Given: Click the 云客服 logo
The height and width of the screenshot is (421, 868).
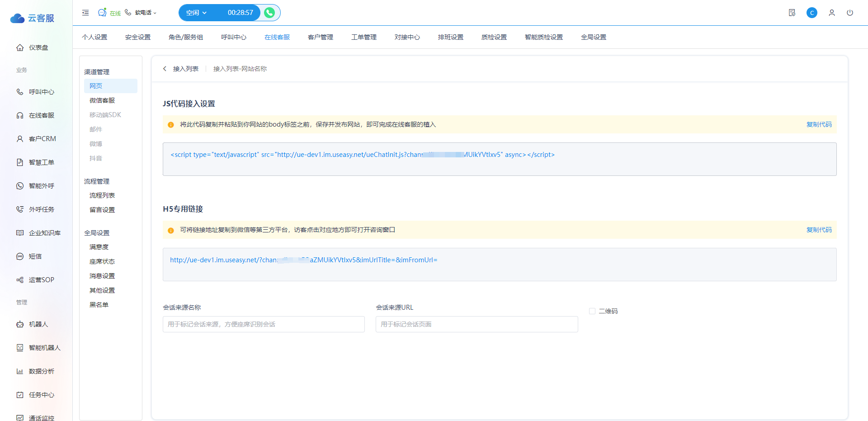Looking at the screenshot, I should click(x=32, y=18).
